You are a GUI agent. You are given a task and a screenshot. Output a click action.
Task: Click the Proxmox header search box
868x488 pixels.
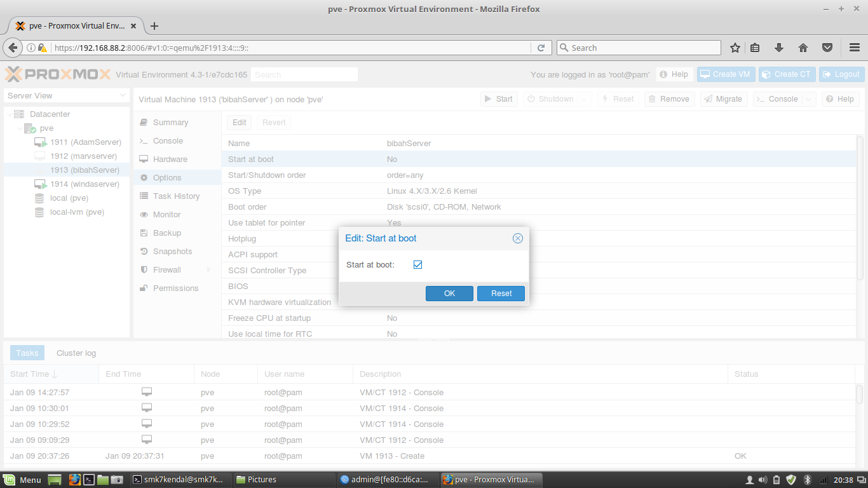(304, 74)
